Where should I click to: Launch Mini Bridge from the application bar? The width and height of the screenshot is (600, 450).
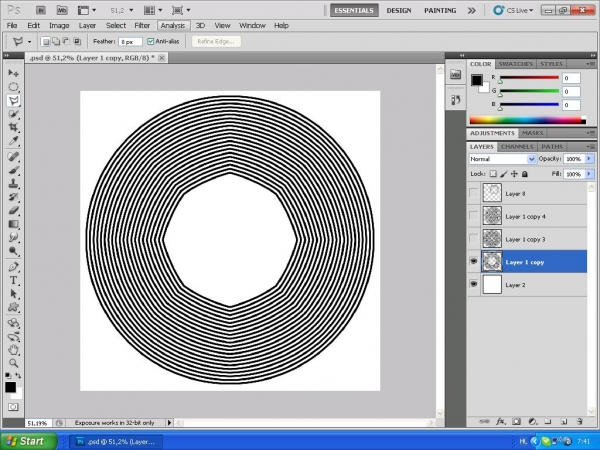(62, 10)
